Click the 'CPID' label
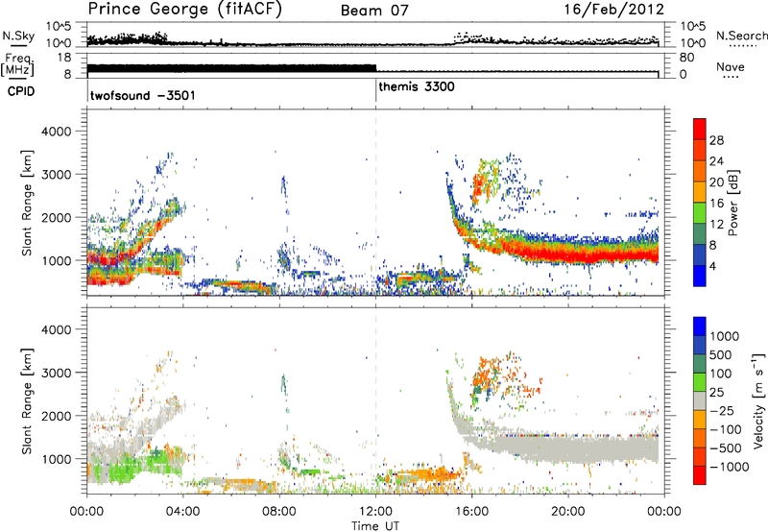Screen dimensions: 768x532 point(21,91)
